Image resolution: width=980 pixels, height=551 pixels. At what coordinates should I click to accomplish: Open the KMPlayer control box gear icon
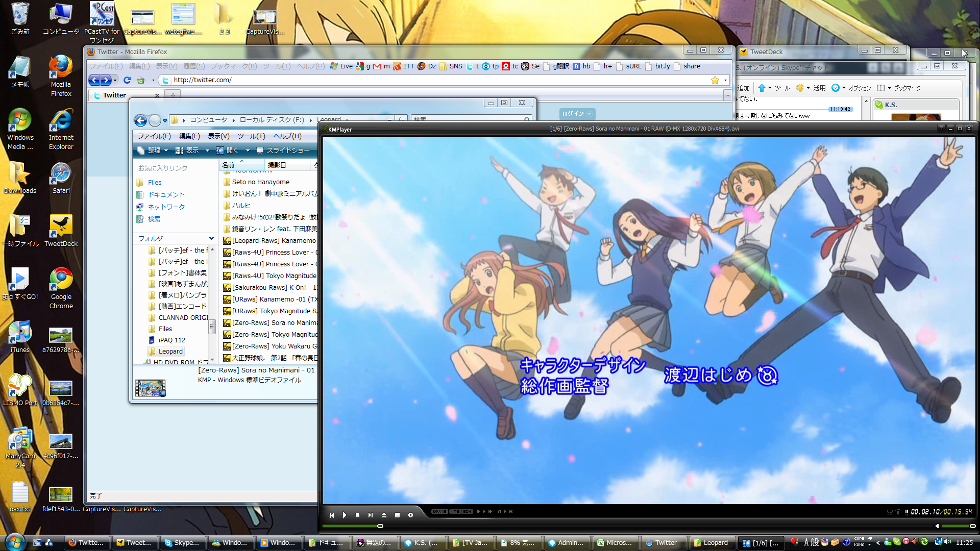point(410,515)
